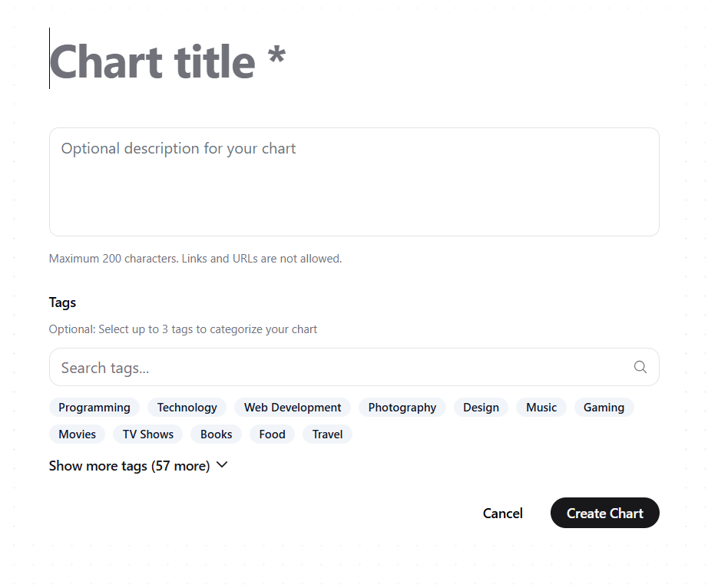The image size is (708, 588).
Task: Click the Cancel button
Action: pos(502,513)
